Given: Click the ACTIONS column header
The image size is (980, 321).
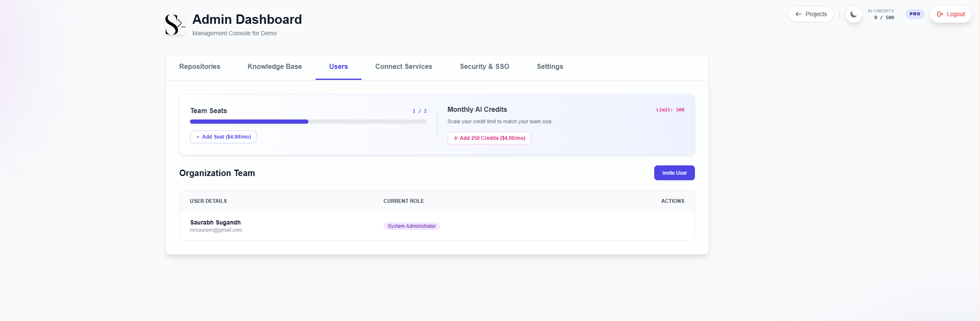Looking at the screenshot, I should pyautogui.click(x=673, y=201).
